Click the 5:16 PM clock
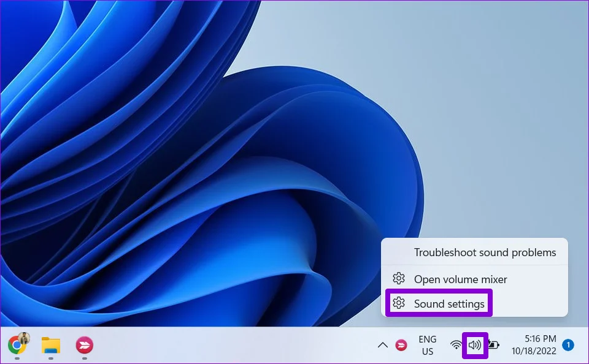 point(540,339)
